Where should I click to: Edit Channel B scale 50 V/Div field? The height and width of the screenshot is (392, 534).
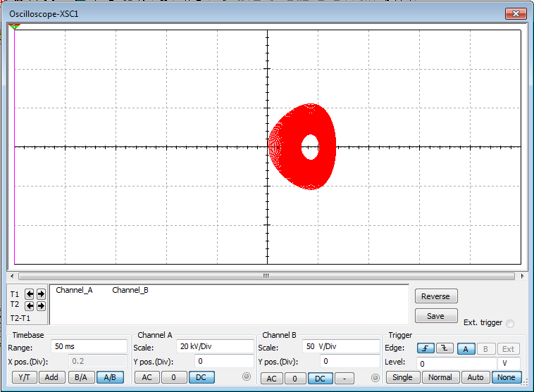pos(341,346)
